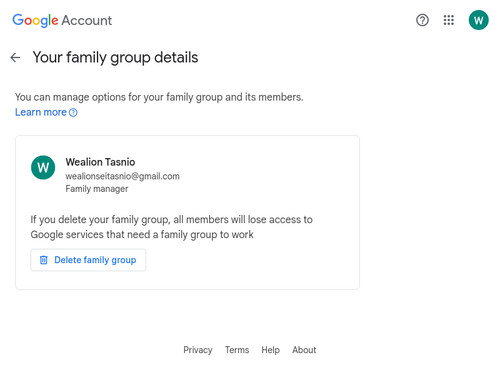Click the delete family group warning text
The width and height of the screenshot is (500, 375).
(x=172, y=227)
